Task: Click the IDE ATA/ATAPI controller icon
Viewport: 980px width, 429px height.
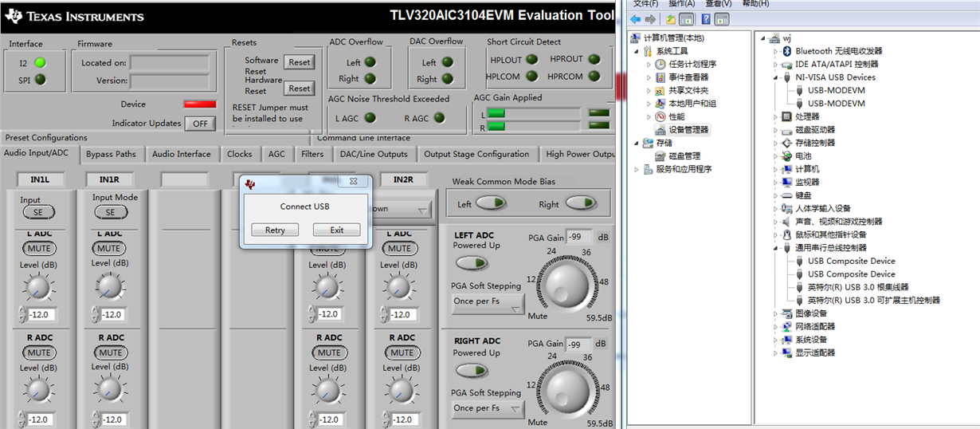Action: click(x=787, y=64)
